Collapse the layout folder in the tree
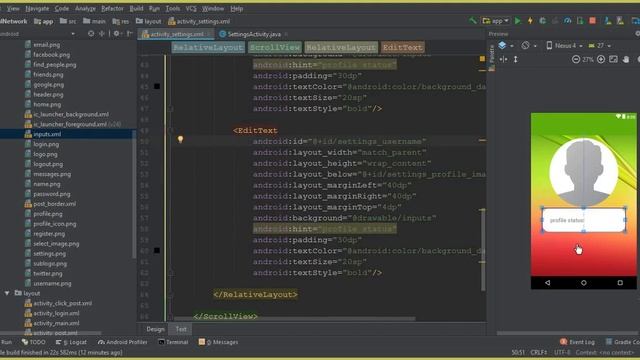Image resolution: width=640 pixels, height=360 pixels. click(7, 293)
